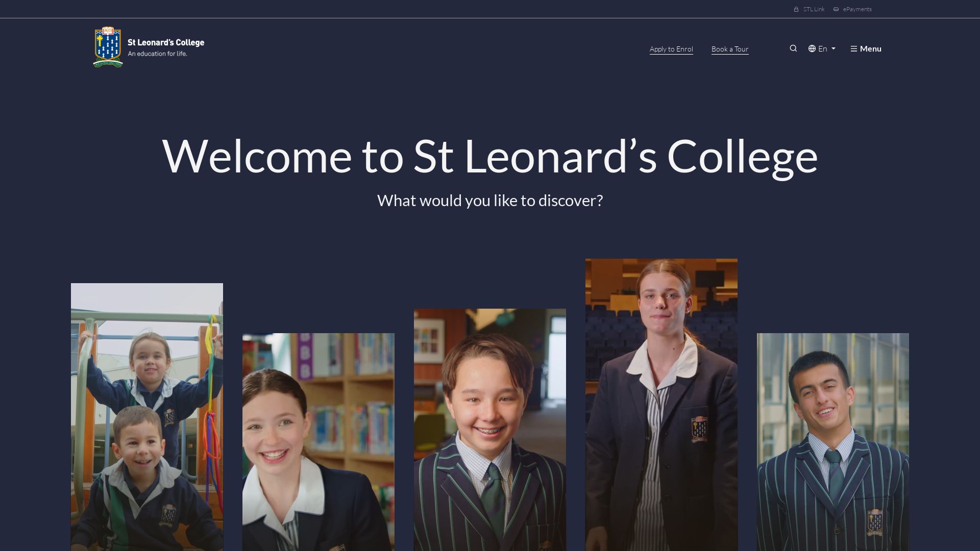Expand the En language dropdown caret
This screenshot has width=980, height=551.
(834, 49)
